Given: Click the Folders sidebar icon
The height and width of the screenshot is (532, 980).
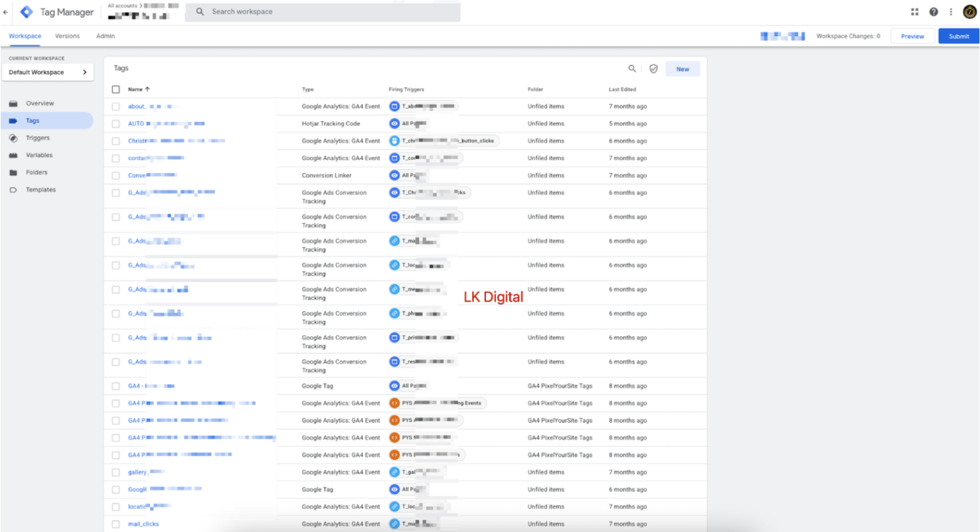Looking at the screenshot, I should (x=13, y=172).
